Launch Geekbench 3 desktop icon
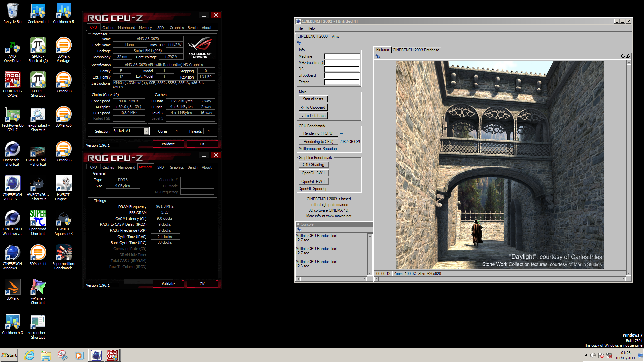 (12, 325)
